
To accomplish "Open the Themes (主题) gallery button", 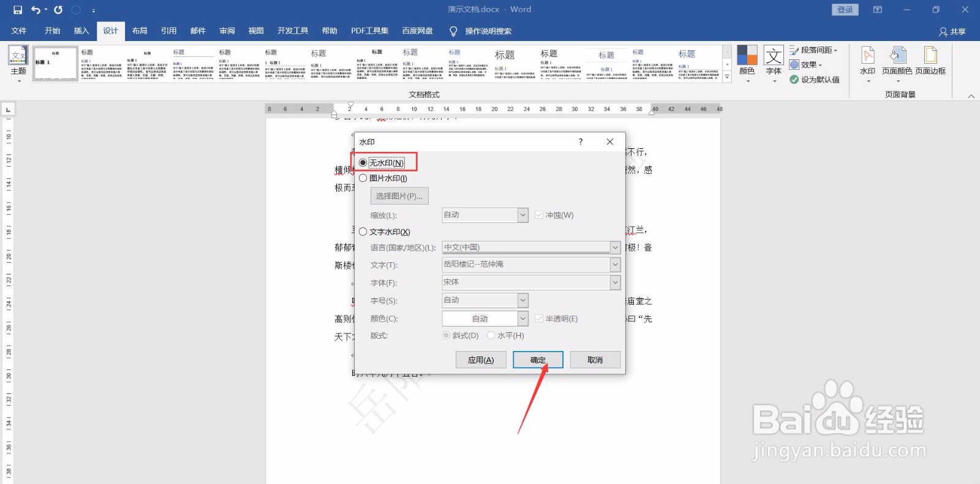I will click(18, 62).
